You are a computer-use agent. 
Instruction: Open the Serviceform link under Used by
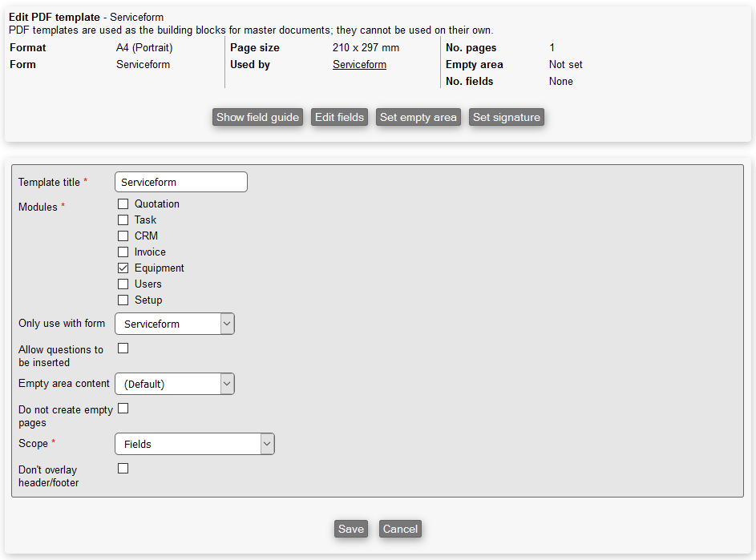(359, 64)
